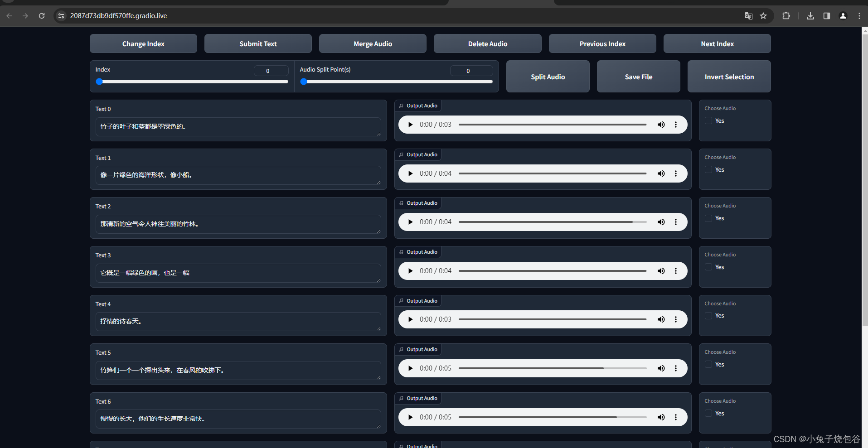The height and width of the screenshot is (448, 868).
Task: Seek within the Text 0 audio progress bar
Action: tap(553, 125)
